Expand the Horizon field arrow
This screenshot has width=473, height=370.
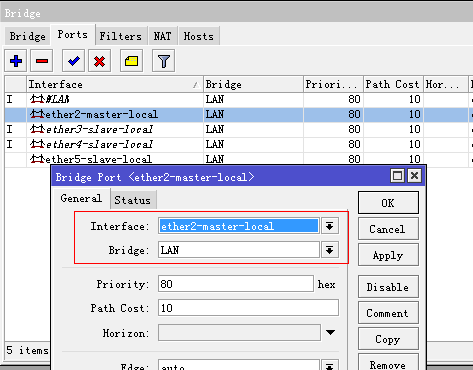coord(330,332)
